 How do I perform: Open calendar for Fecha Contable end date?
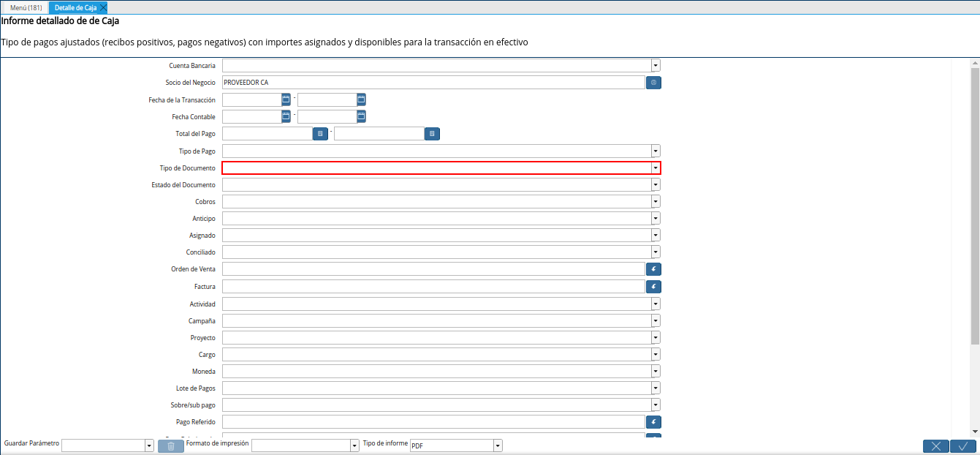click(361, 116)
